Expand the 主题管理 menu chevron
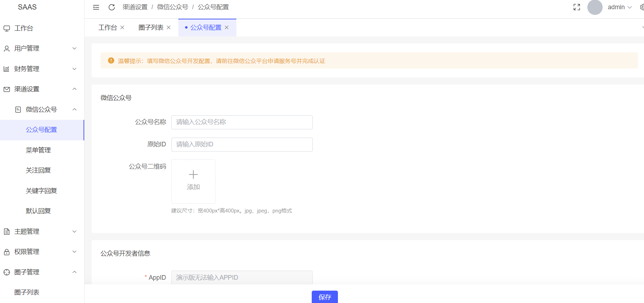The image size is (644, 303). [74, 232]
